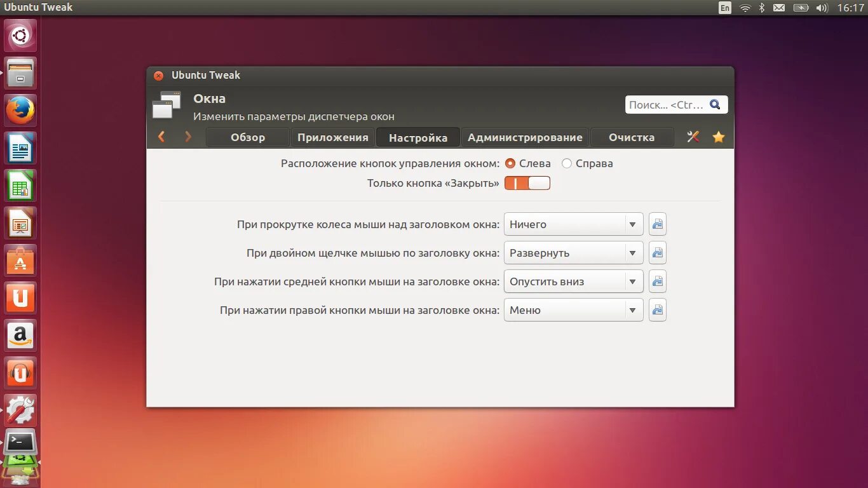
Task: Open the Ubuntu Dash launcher icon
Action: coord(20,36)
